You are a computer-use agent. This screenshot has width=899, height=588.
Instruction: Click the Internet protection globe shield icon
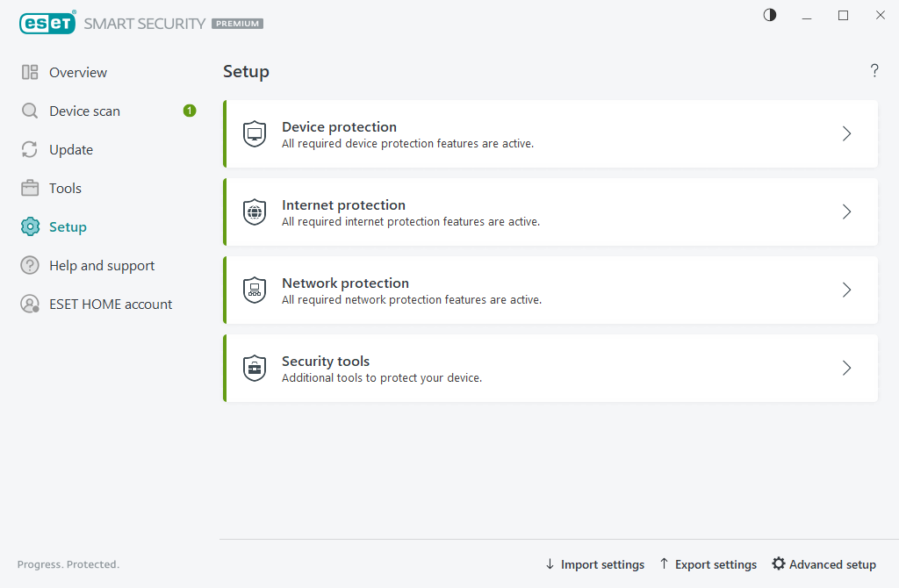tap(255, 212)
